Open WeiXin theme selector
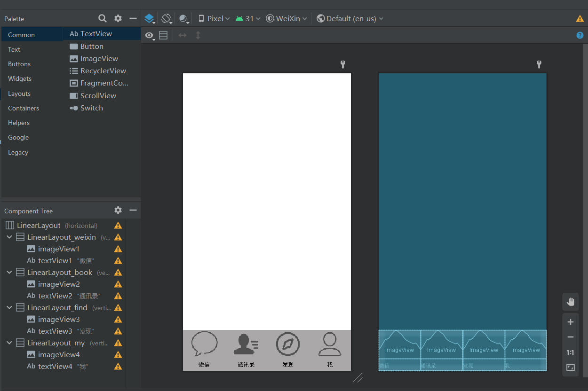This screenshot has height=391, width=588. click(286, 19)
